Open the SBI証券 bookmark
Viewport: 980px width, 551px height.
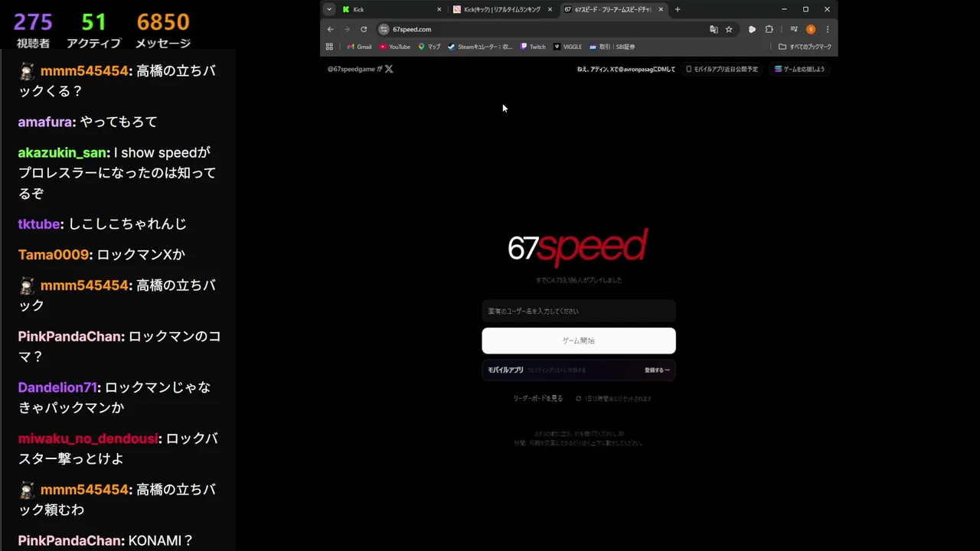pyautogui.click(x=612, y=47)
